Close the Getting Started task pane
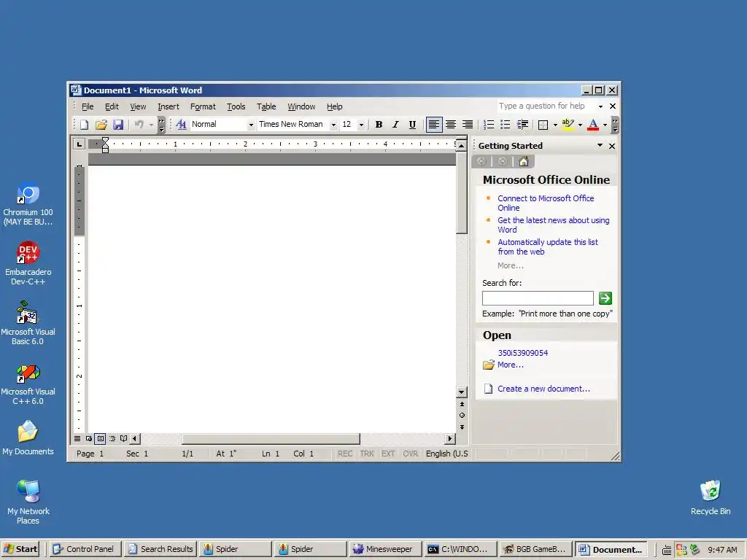This screenshot has height=560, width=747. pyautogui.click(x=612, y=146)
